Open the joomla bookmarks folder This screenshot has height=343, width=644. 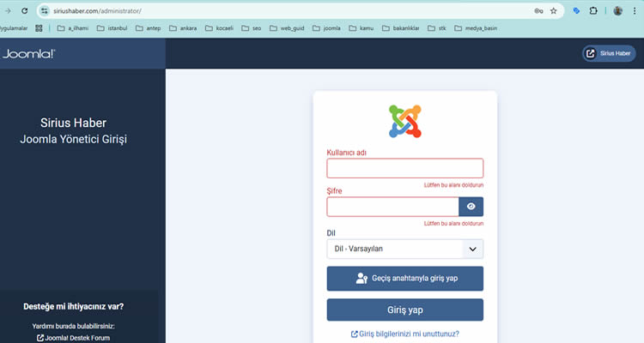(326, 28)
